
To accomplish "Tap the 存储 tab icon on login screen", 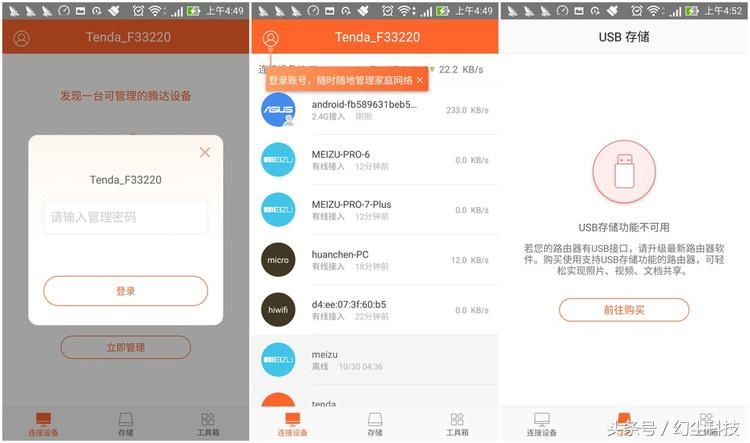I will click(125, 419).
